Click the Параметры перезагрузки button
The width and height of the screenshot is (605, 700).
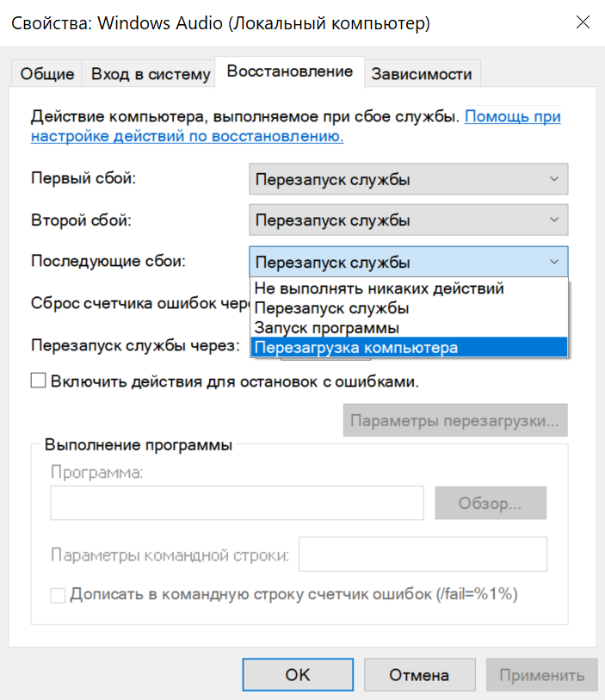(x=456, y=422)
